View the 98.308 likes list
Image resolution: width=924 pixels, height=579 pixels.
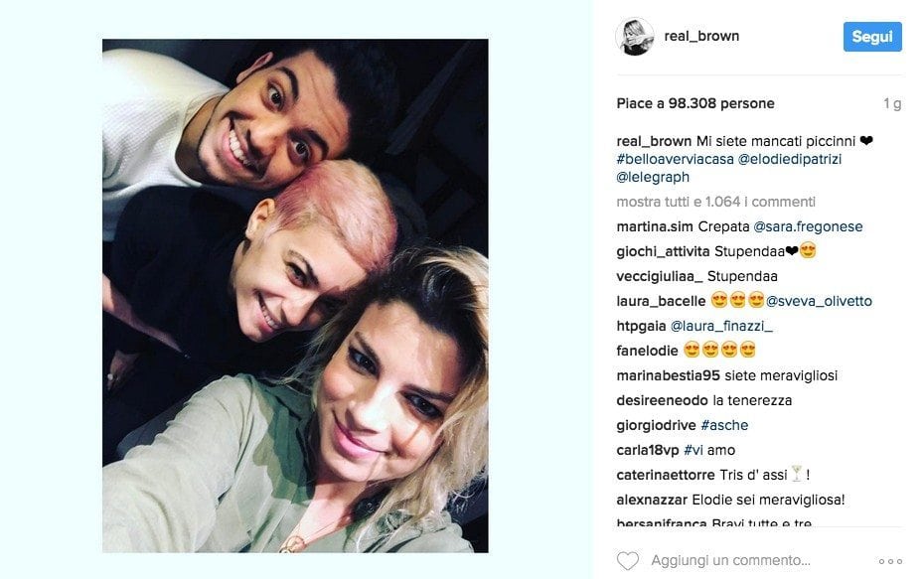(x=695, y=103)
